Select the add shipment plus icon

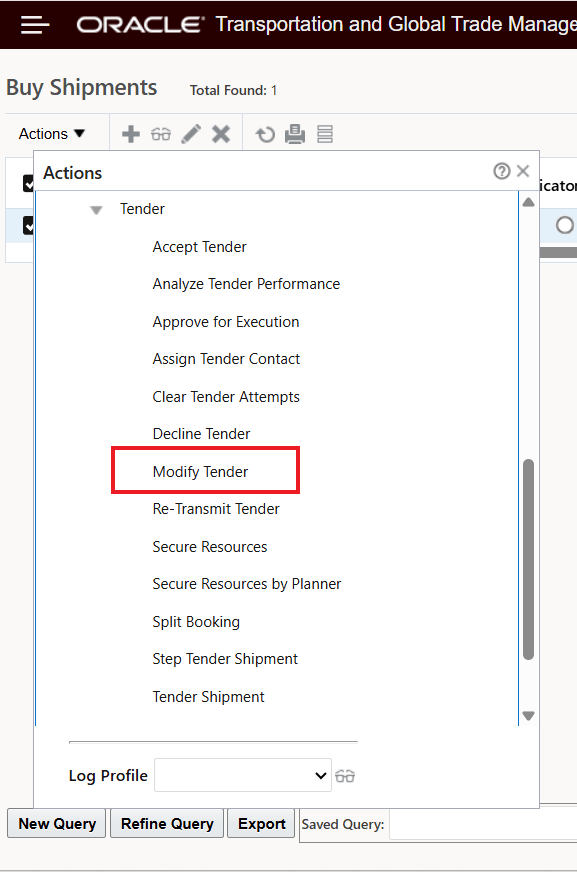(131, 133)
